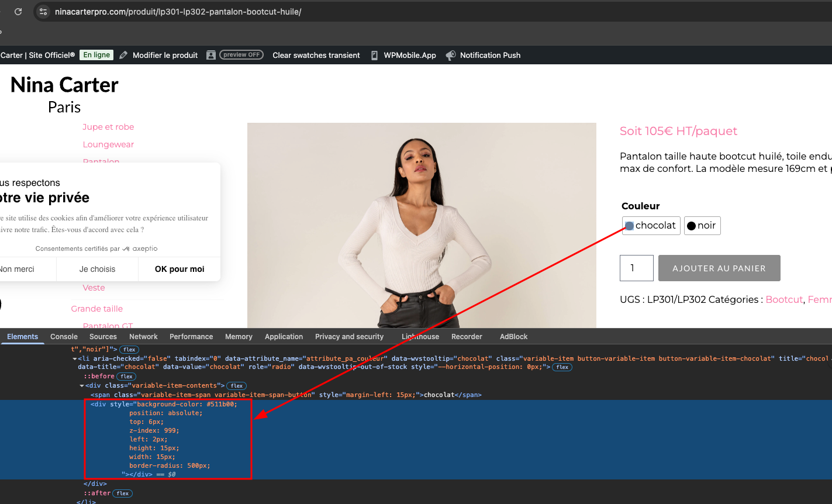The image size is (832, 504).
Task: Select the closing /div line
Action: pyautogui.click(x=95, y=484)
